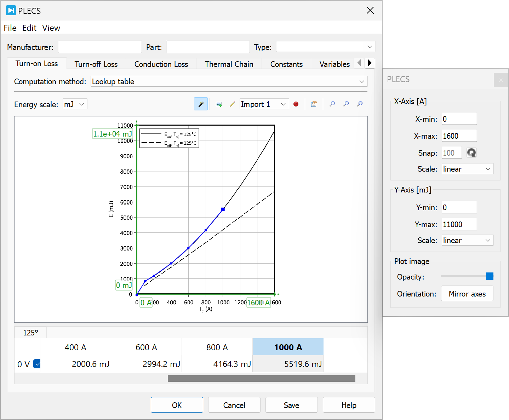Screen dimensions: 509x420
Task: Click the zoom to fit icon
Action: 360,104
